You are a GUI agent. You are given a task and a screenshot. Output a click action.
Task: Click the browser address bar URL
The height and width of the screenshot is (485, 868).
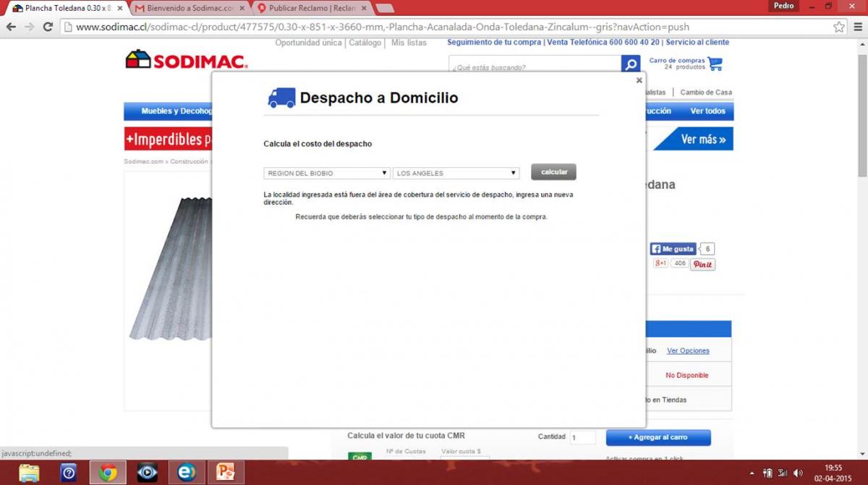(383, 27)
